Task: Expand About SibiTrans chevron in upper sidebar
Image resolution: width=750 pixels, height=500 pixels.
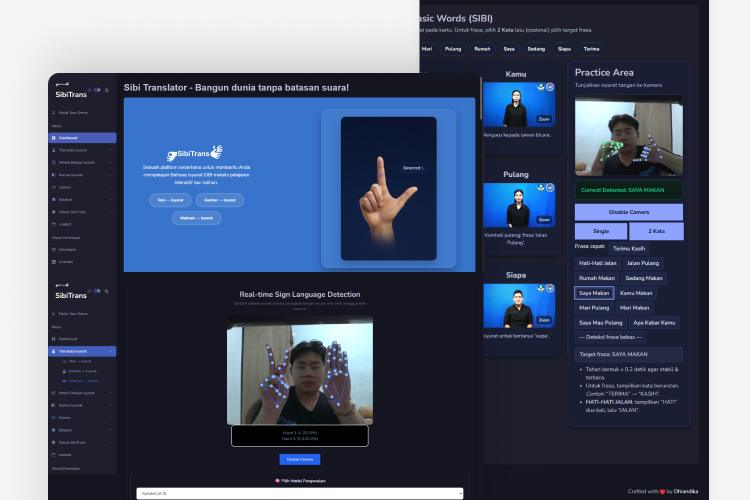Action: pyautogui.click(x=110, y=212)
